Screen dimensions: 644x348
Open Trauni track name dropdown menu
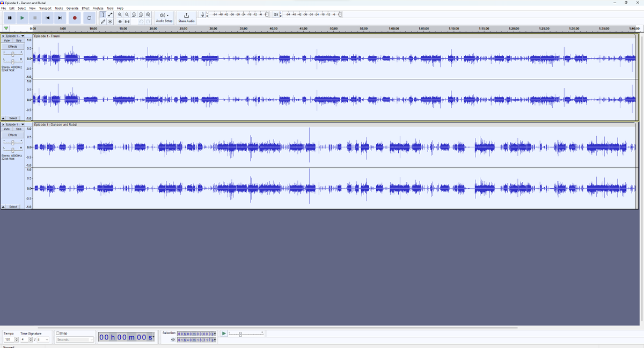click(x=15, y=36)
